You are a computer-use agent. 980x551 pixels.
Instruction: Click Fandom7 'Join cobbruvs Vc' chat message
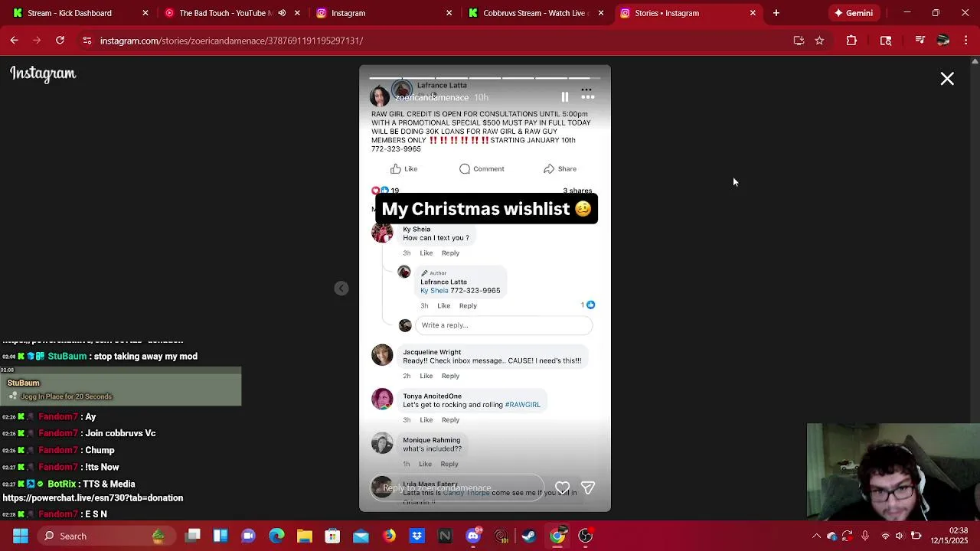click(x=120, y=433)
